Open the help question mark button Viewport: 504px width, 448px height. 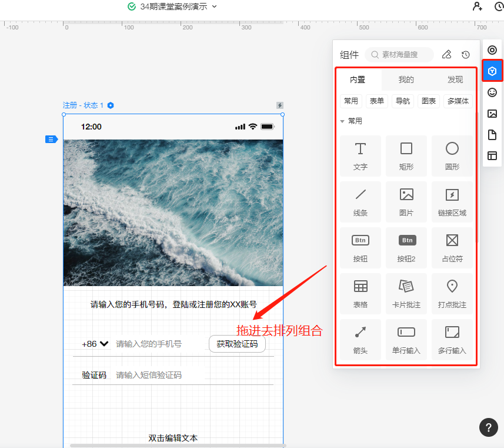[x=489, y=427]
